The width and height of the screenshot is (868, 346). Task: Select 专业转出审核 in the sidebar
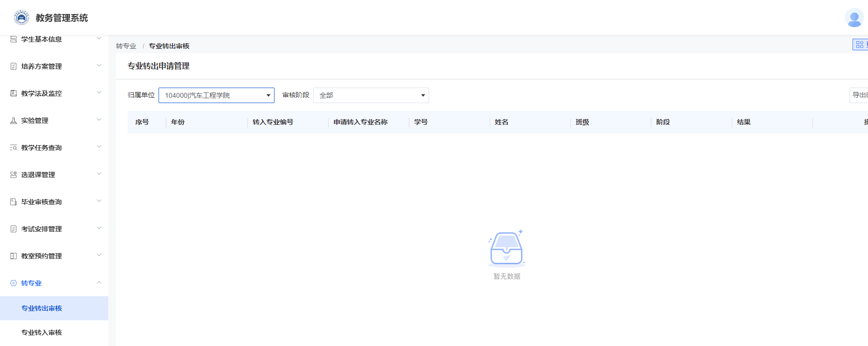coord(42,308)
